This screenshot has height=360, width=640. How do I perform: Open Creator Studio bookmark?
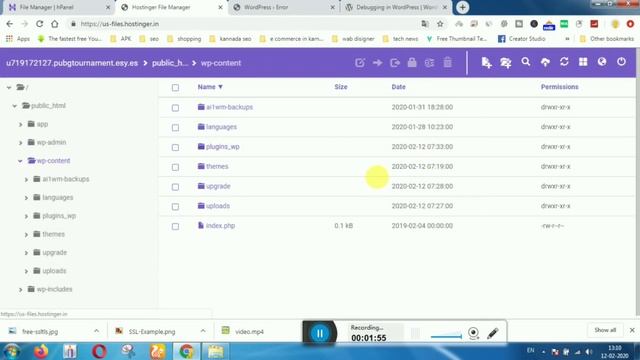[x=522, y=39]
